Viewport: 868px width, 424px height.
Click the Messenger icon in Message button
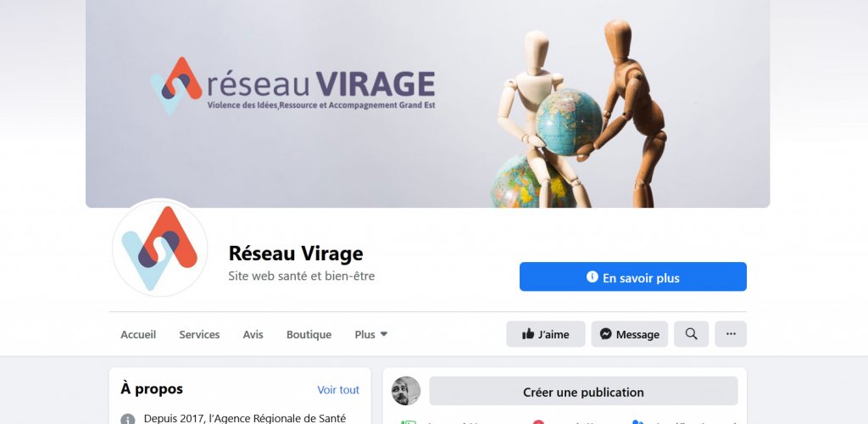click(x=606, y=334)
